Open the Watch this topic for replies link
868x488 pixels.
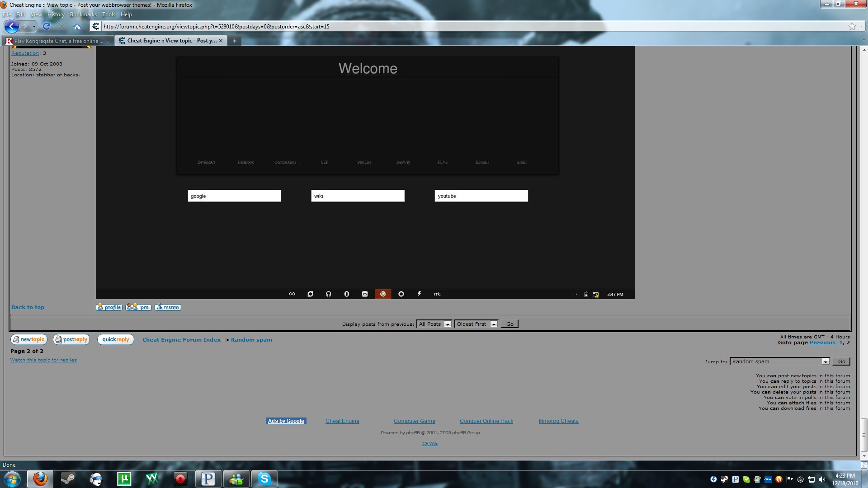click(x=43, y=360)
